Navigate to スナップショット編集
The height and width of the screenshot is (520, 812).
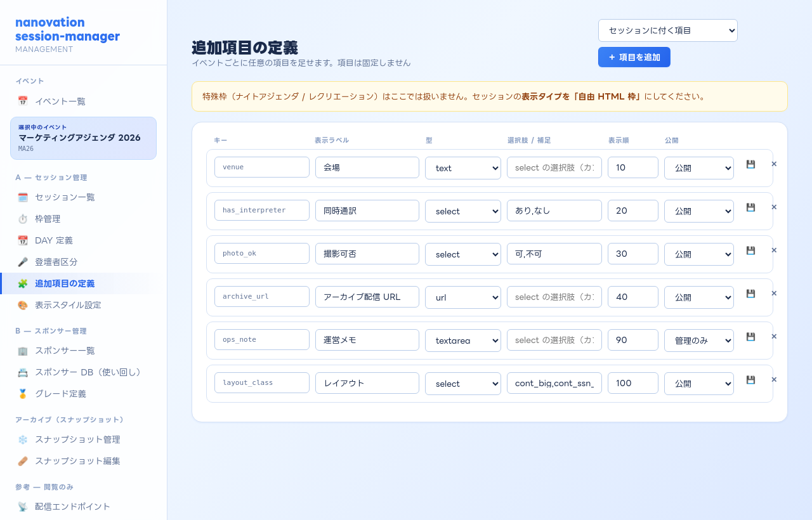[x=83, y=461]
